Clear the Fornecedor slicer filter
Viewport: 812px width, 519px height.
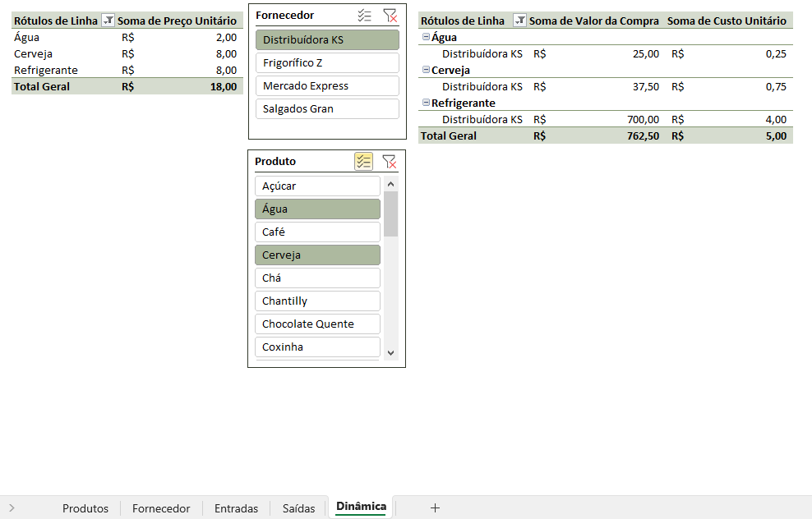[x=390, y=16]
